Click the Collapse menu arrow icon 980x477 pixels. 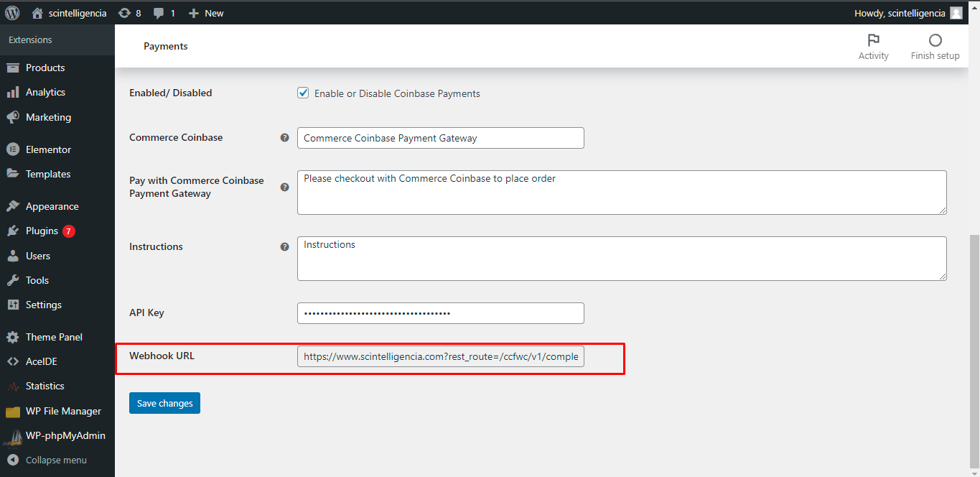click(x=13, y=460)
